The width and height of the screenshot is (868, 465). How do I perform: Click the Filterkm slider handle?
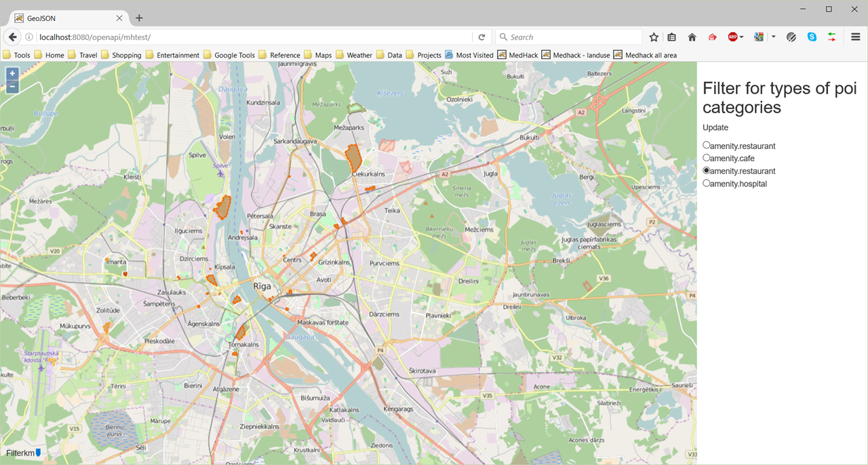(x=39, y=452)
